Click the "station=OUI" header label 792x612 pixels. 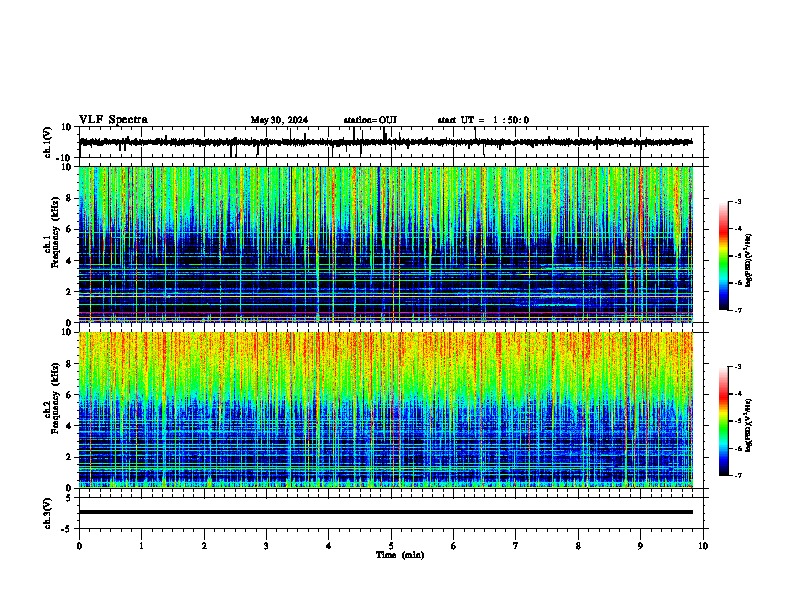coord(370,120)
